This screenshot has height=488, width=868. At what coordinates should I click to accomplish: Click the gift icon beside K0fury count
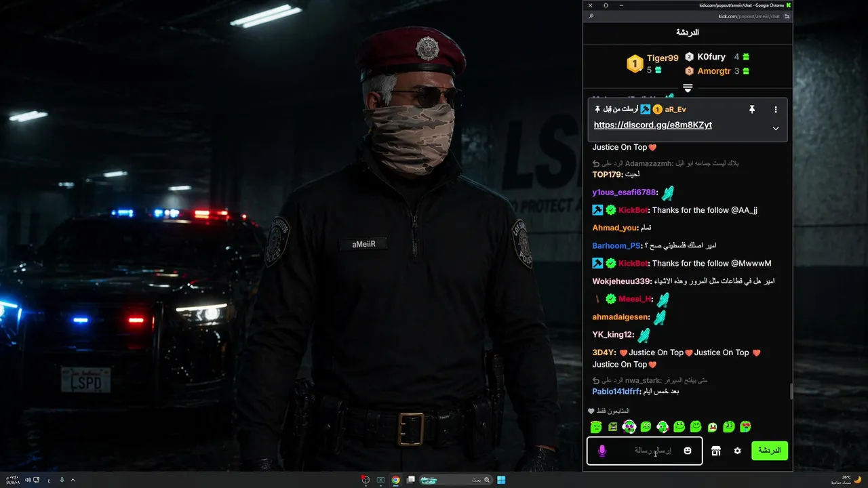click(x=746, y=57)
